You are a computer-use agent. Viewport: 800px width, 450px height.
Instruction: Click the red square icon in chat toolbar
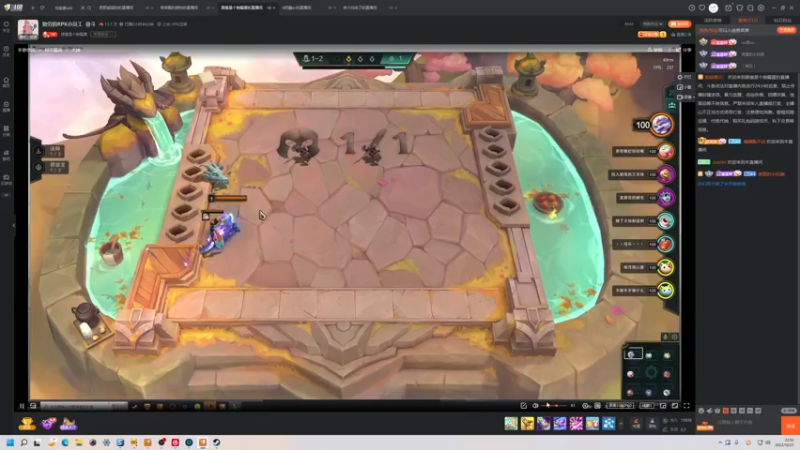726,410
